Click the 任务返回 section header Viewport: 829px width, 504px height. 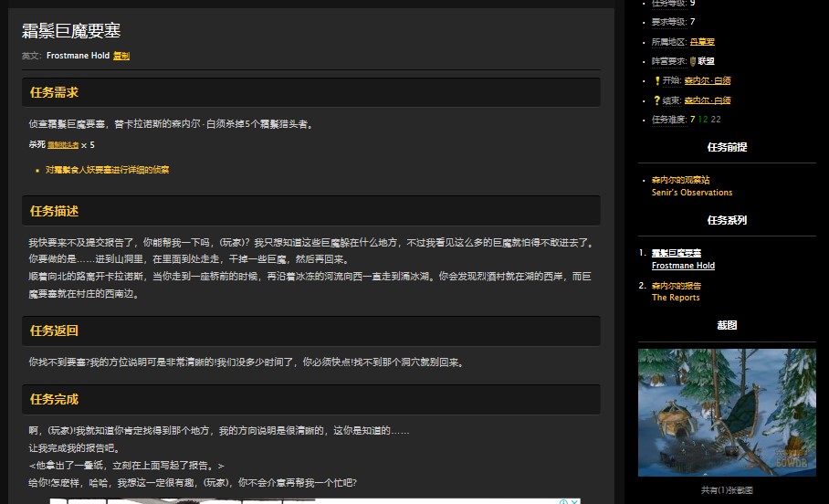click(x=54, y=331)
